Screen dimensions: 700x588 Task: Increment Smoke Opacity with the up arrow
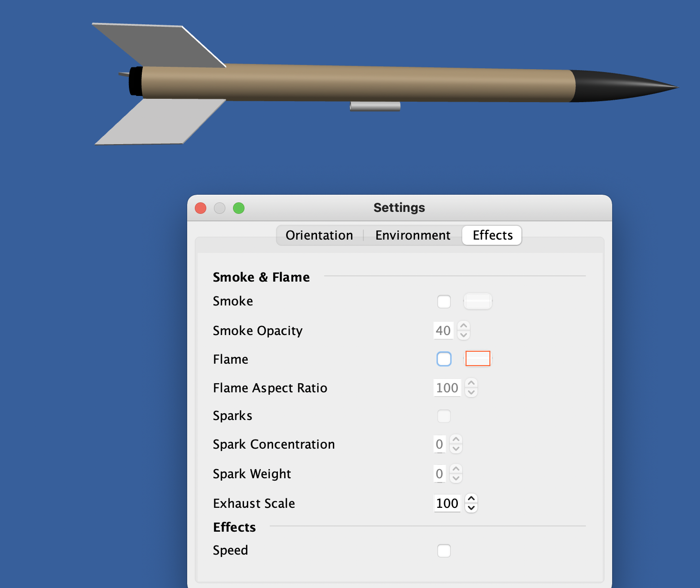pos(464,326)
